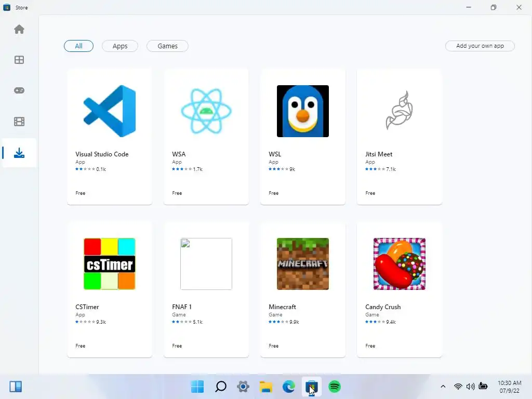This screenshot has height=399, width=532.
Task: Open the Home page in Store sidebar
Action: [19, 30]
